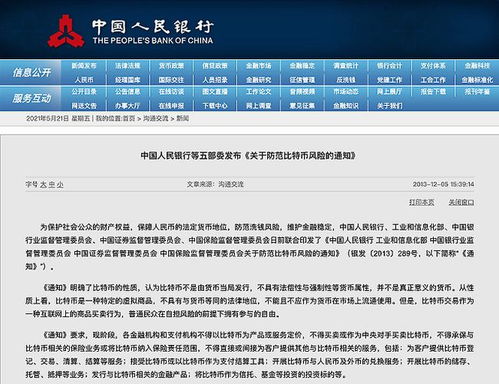Screen dimensions: 499x384
Task: Open the 金融科技 navigation item
Action: pos(477,66)
